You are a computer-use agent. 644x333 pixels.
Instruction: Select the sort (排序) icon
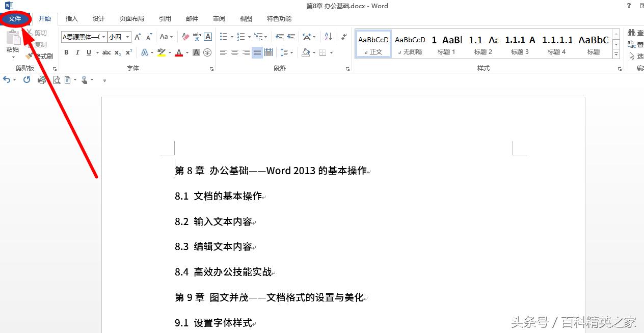tap(329, 37)
